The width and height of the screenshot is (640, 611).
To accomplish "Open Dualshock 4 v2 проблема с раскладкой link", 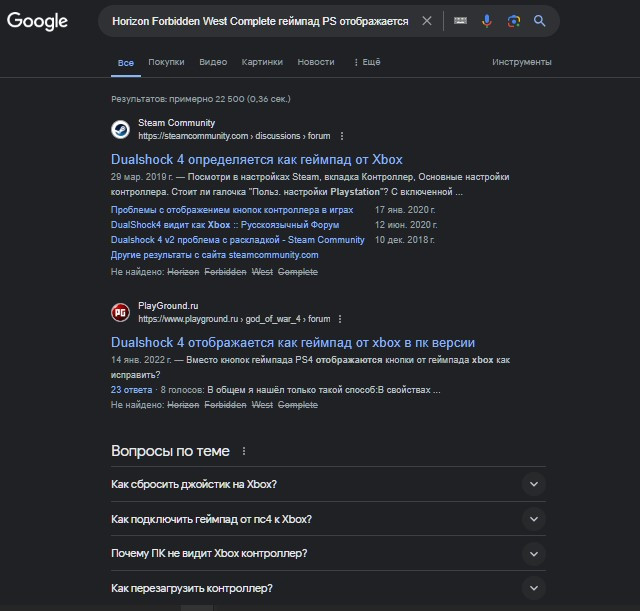I will (x=238, y=240).
